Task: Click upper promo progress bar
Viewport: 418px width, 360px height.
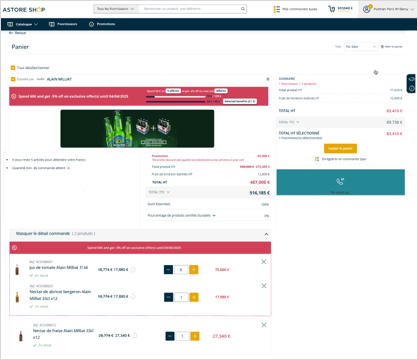Action: click(176, 96)
